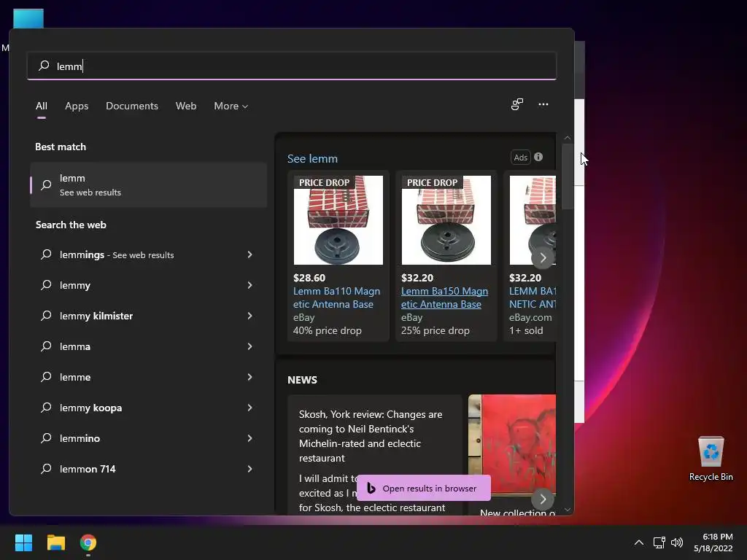This screenshot has height=560, width=747.
Task: Click Open results in browser button
Action: (x=424, y=488)
